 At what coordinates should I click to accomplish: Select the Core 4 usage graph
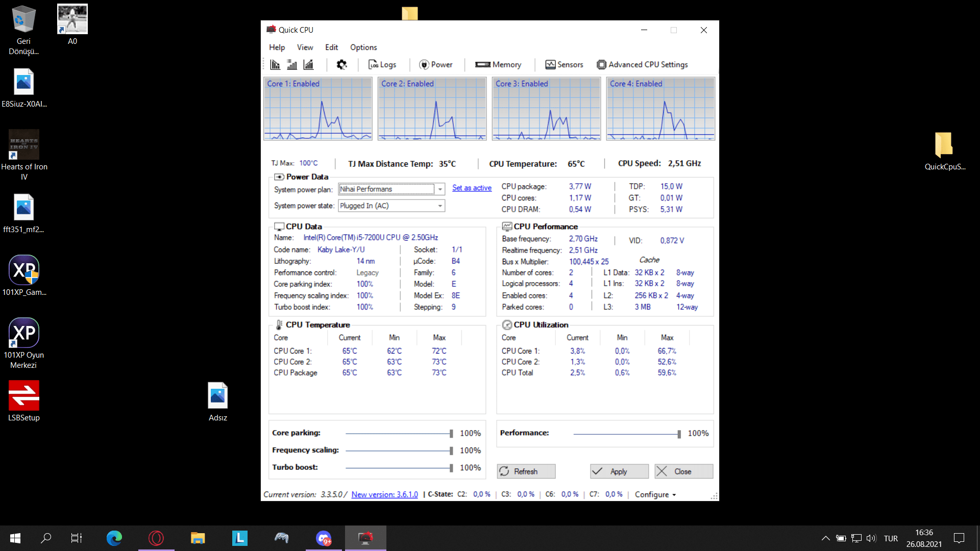click(661, 109)
